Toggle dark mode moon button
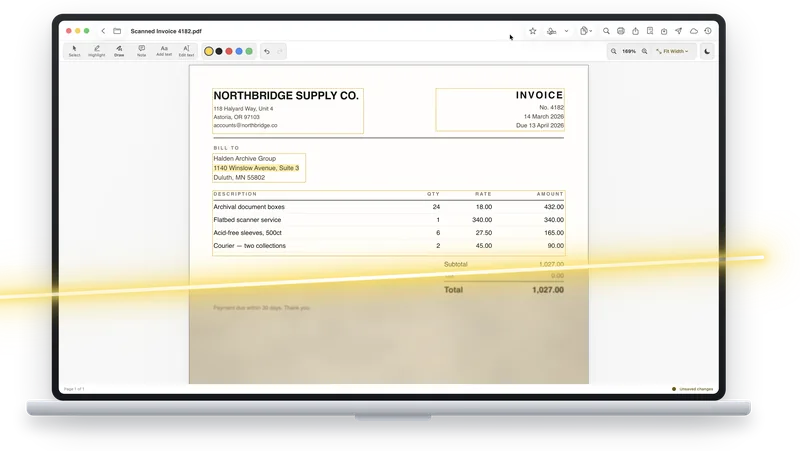 pyautogui.click(x=707, y=52)
